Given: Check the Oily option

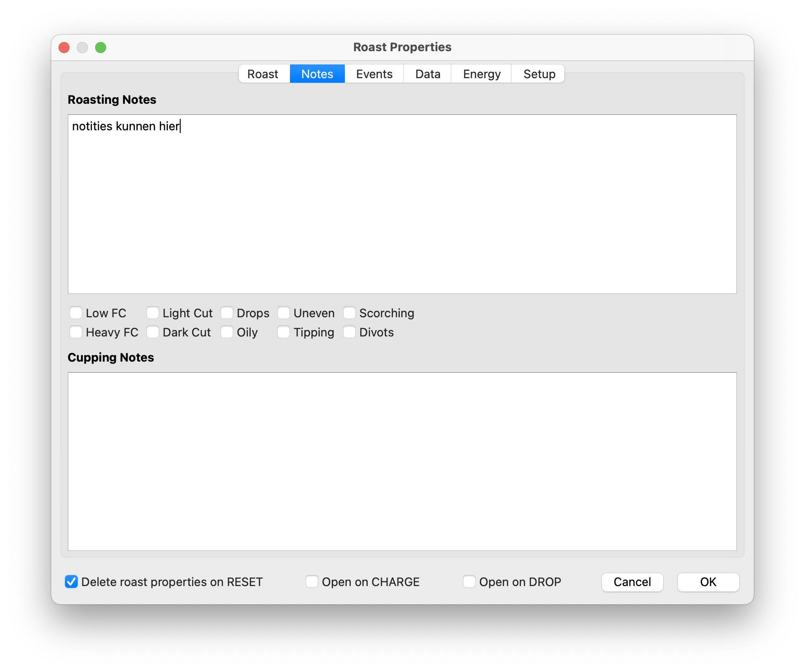Looking at the screenshot, I should point(227,332).
